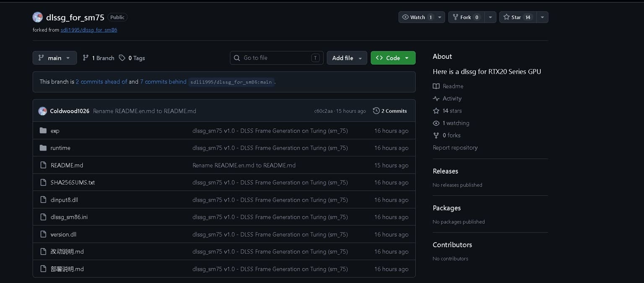Image resolution: width=644 pixels, height=283 pixels.
Task: Open the sdli1995/dlssg_for_sm86 forked-from link
Action: tap(89, 30)
